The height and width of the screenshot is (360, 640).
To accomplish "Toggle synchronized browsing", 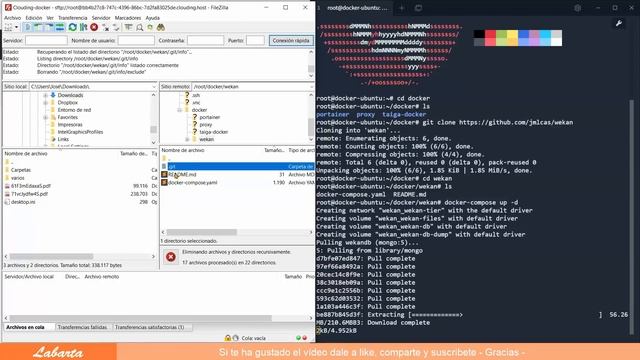I will [150, 27].
